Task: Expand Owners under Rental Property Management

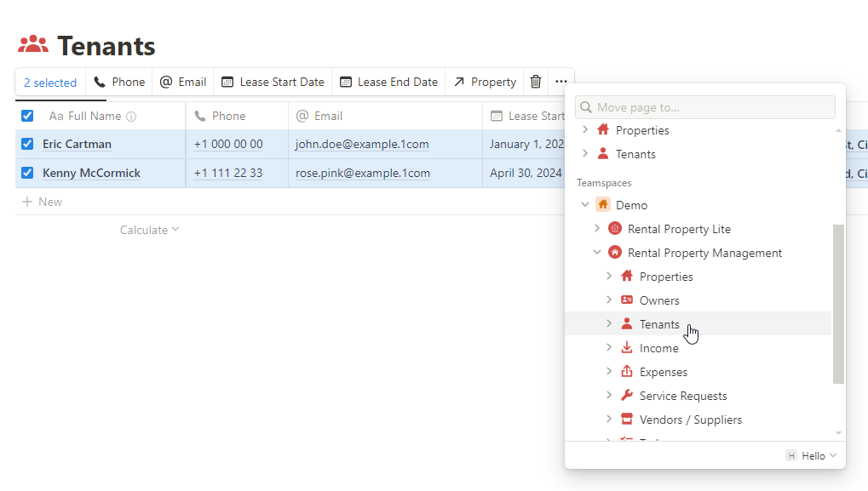Action: click(x=609, y=300)
